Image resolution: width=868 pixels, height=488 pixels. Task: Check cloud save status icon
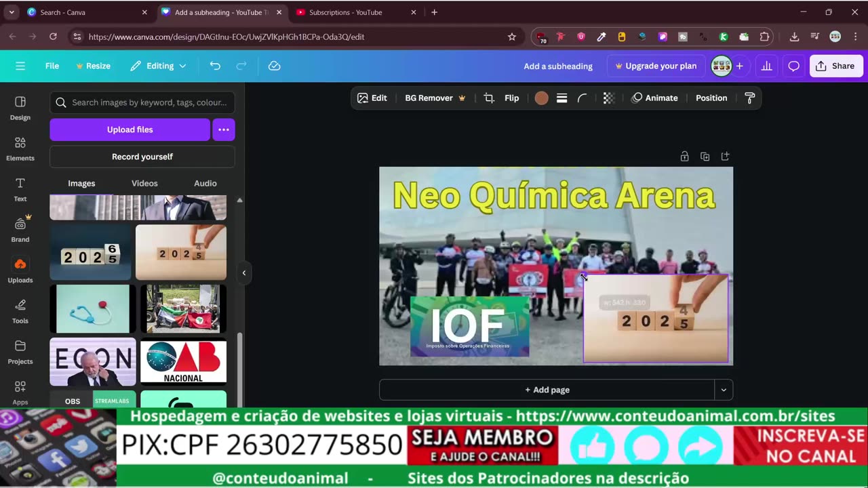[275, 66]
